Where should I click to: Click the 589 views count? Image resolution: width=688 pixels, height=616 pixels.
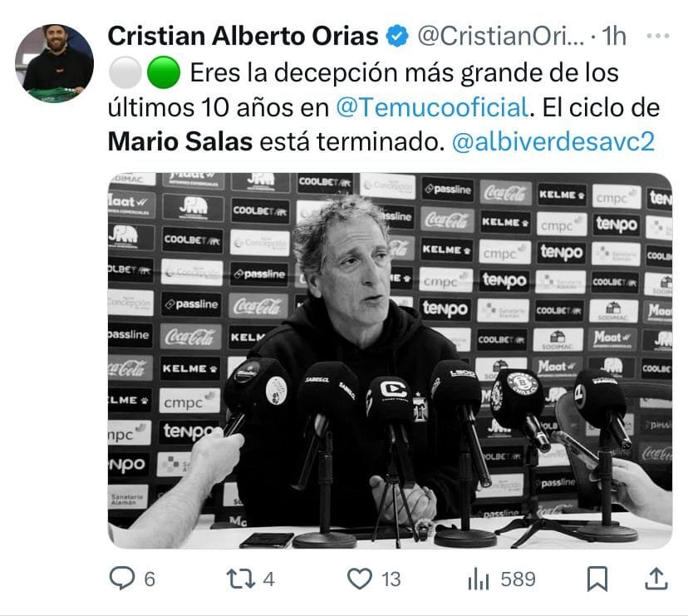tap(518, 579)
